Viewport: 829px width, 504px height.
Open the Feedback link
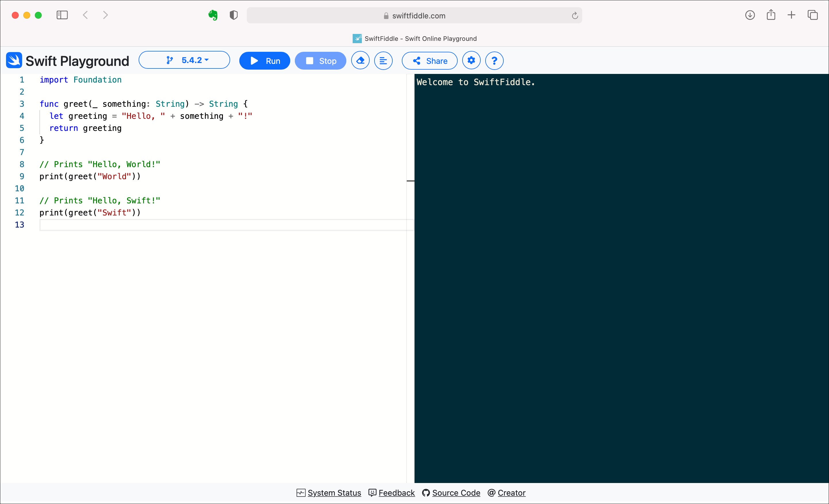tap(391, 493)
